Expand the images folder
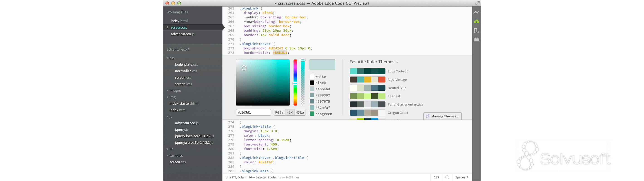The image size is (644, 181). (x=168, y=90)
